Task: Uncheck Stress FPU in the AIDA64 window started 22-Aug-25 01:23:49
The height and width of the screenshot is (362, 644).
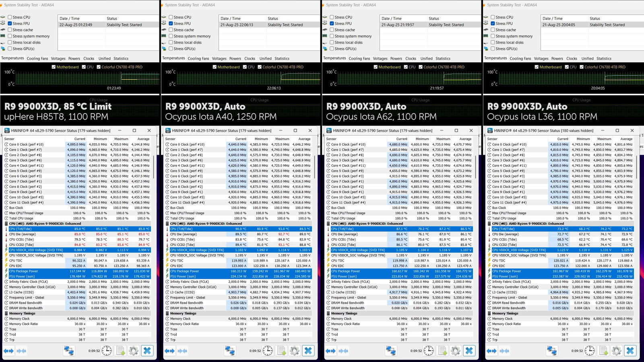Action: (x=10, y=23)
